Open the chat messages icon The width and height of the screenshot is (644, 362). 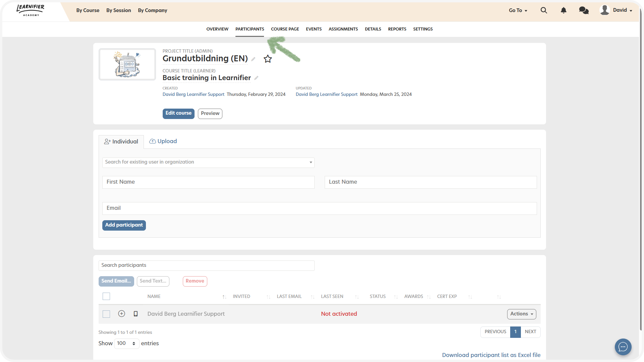click(584, 10)
